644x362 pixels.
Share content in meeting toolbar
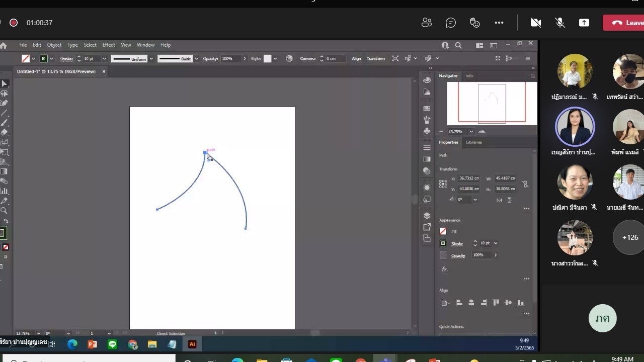[584, 23]
